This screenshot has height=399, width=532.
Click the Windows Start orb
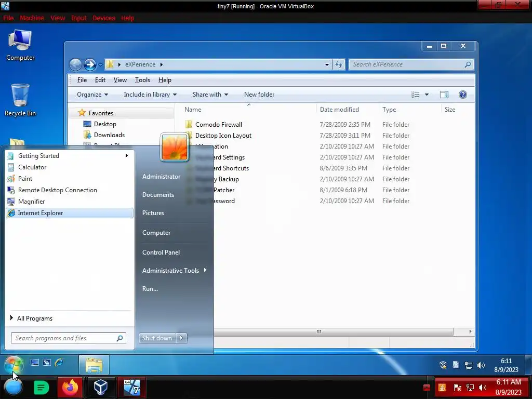(x=14, y=365)
